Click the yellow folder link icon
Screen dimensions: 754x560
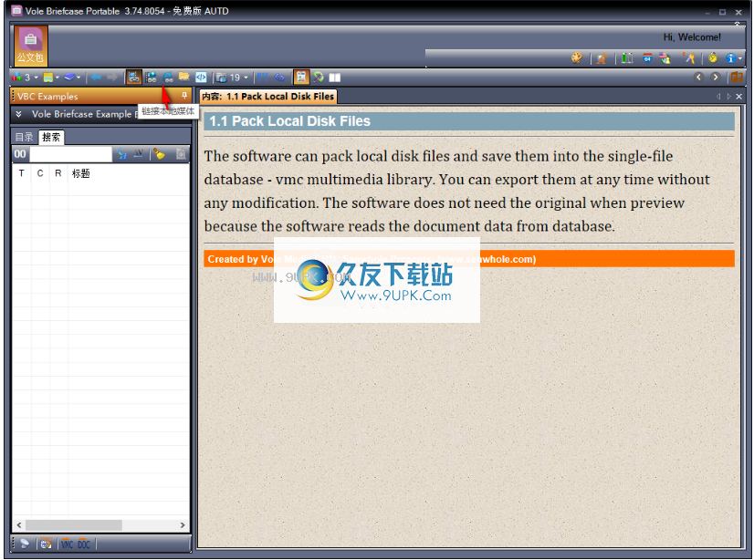[184, 77]
